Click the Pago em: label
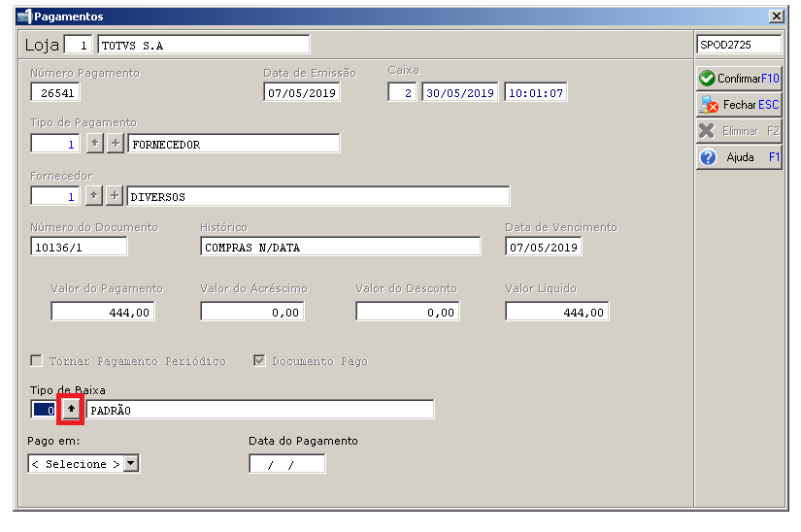The image size is (801, 532). (x=53, y=441)
